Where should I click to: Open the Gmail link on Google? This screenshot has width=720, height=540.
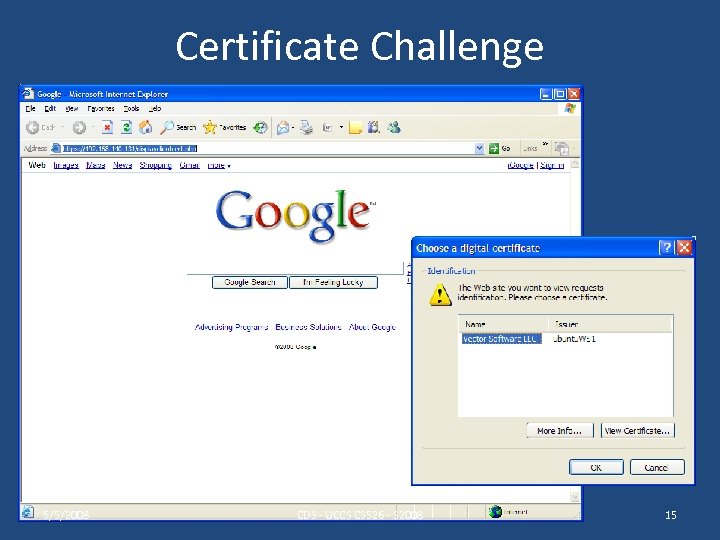coord(189,165)
